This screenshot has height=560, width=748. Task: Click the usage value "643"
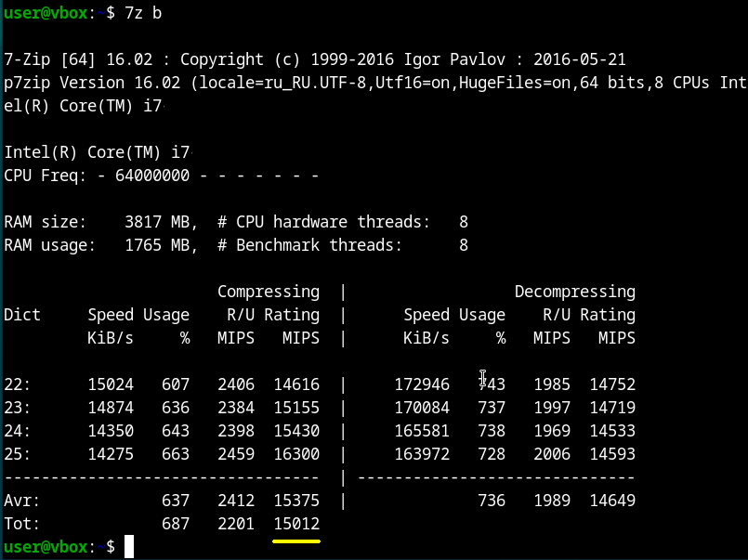tap(176, 431)
